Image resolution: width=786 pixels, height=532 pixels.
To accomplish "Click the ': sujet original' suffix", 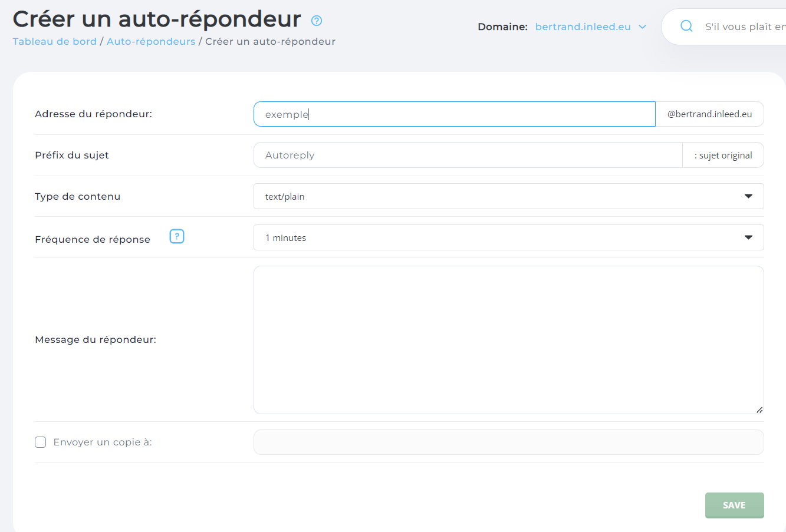I will (723, 156).
